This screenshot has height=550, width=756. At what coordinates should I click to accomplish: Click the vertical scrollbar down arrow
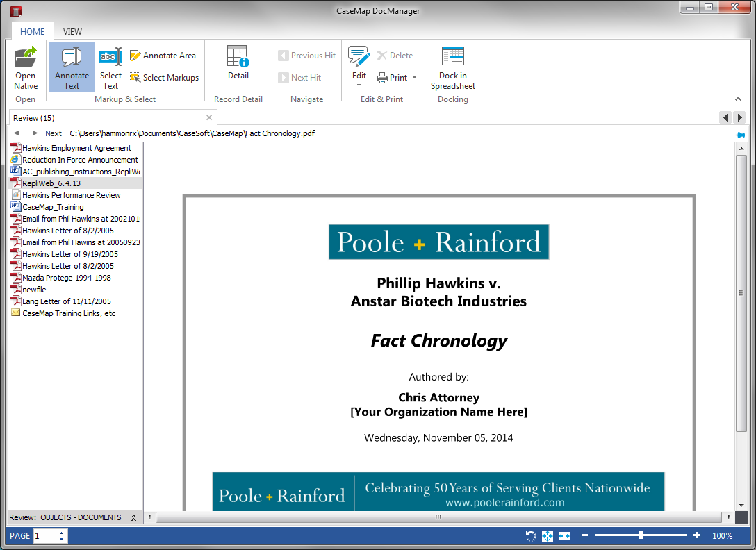coord(741,505)
